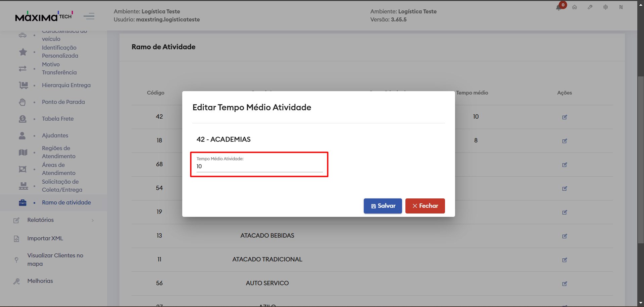644x307 pixels.
Task: Click the header icon right of the gear
Action: pyautogui.click(x=621, y=7)
